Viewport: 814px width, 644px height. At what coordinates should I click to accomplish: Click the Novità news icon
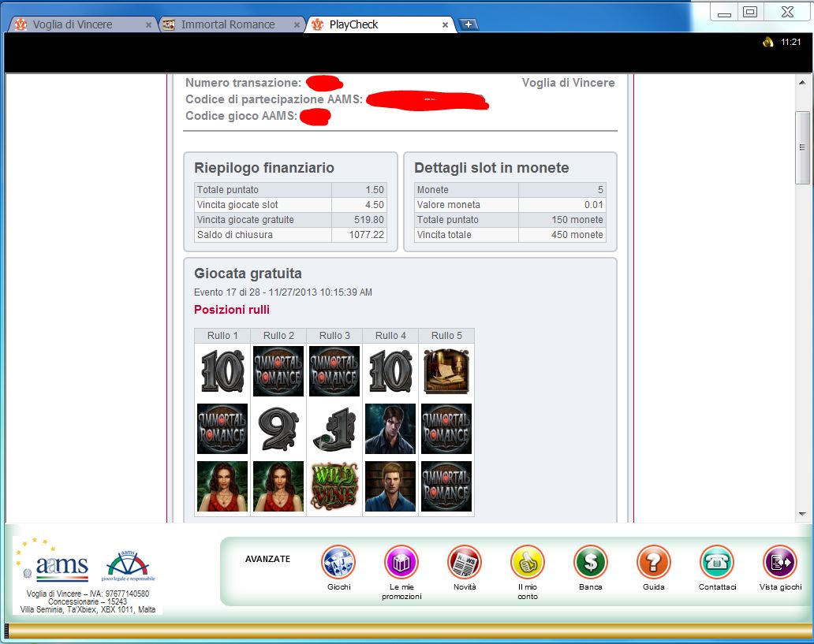coord(465,563)
